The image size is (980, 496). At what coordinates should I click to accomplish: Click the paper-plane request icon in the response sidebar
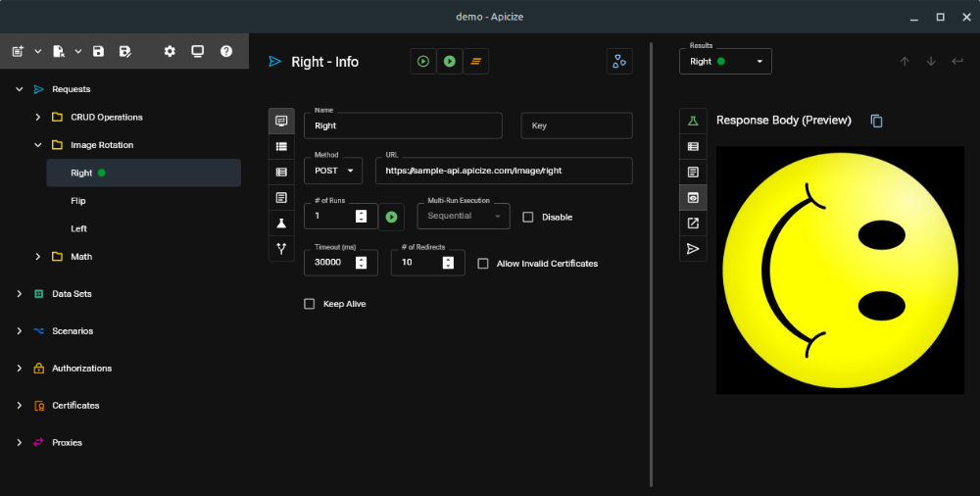coord(693,249)
